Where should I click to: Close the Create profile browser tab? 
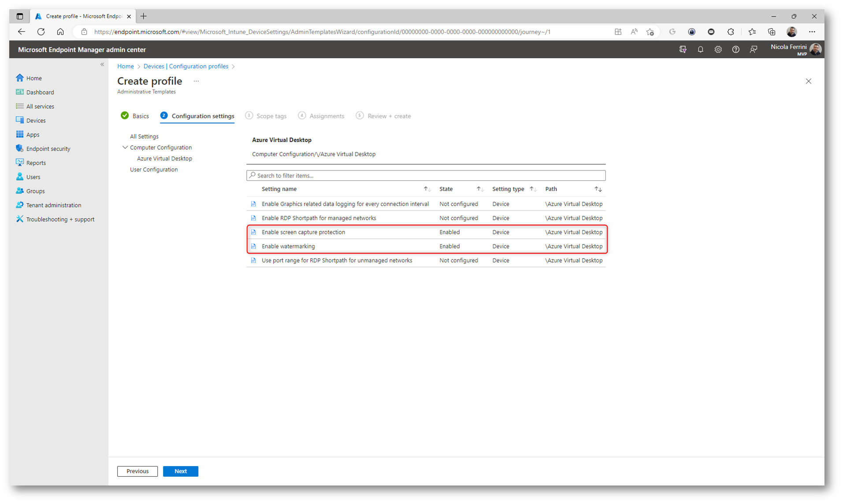129,16
